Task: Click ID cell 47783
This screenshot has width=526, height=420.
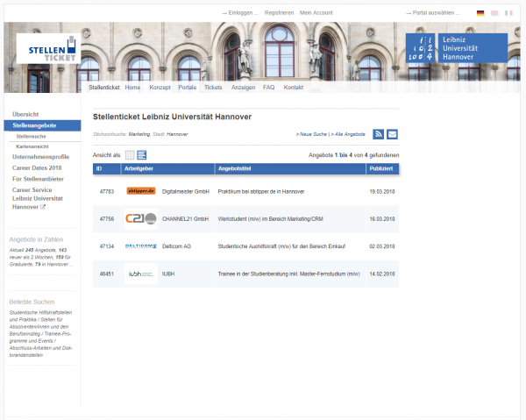Action: click(x=107, y=191)
